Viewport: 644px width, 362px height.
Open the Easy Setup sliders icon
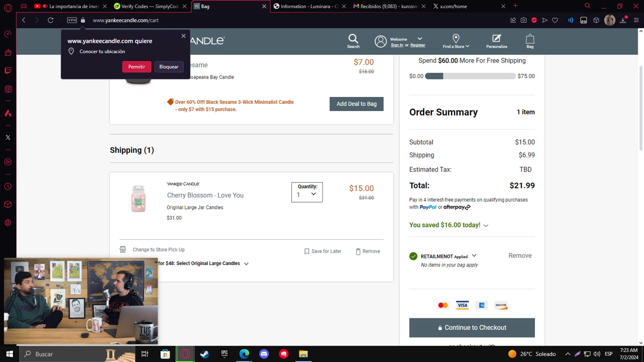point(636,20)
